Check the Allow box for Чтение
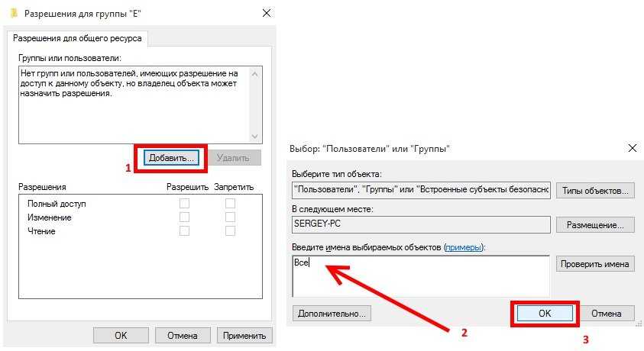This screenshot has width=644, height=351. (x=183, y=231)
